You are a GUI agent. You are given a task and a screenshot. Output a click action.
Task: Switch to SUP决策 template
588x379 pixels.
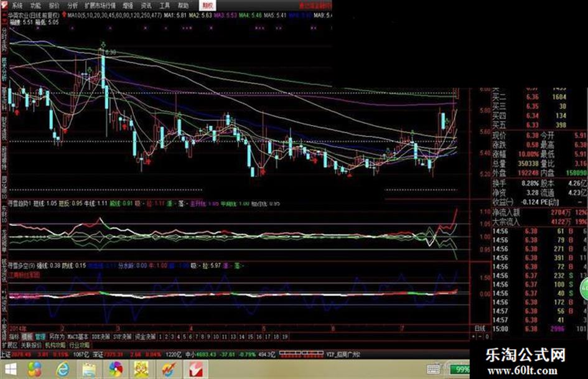(123, 337)
